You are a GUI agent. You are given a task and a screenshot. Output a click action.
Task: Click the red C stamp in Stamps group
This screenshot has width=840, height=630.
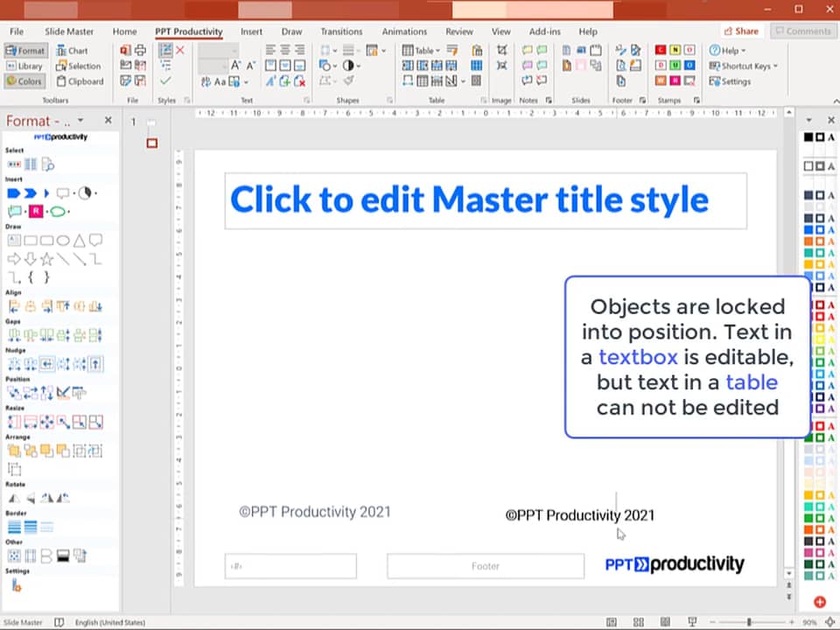pyautogui.click(x=661, y=50)
